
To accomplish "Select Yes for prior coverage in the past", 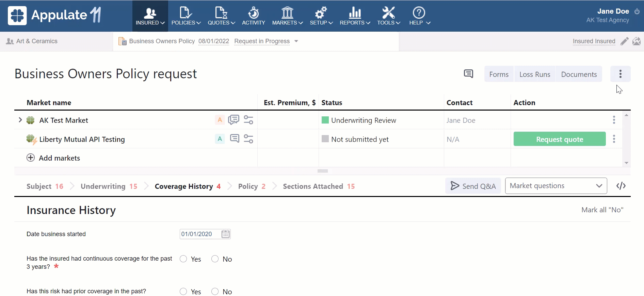I will 183,292.
